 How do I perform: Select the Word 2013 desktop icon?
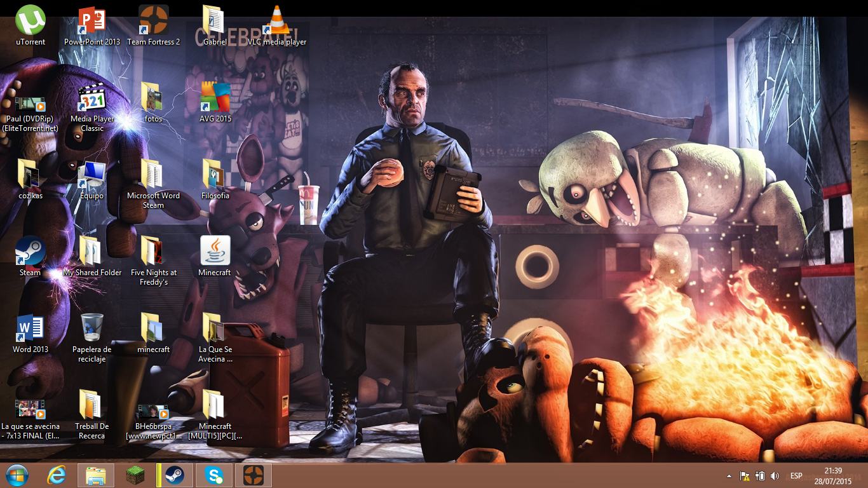[30, 329]
